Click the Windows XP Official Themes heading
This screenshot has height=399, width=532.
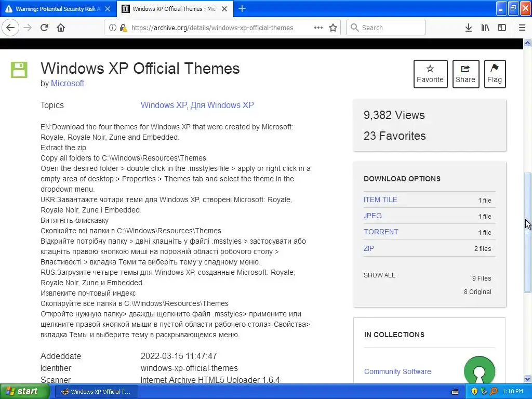click(140, 68)
